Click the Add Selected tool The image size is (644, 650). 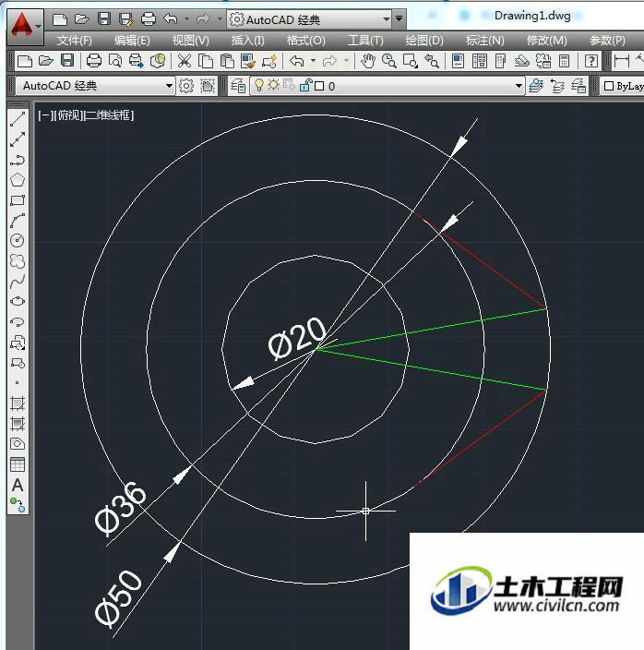tap(18, 505)
